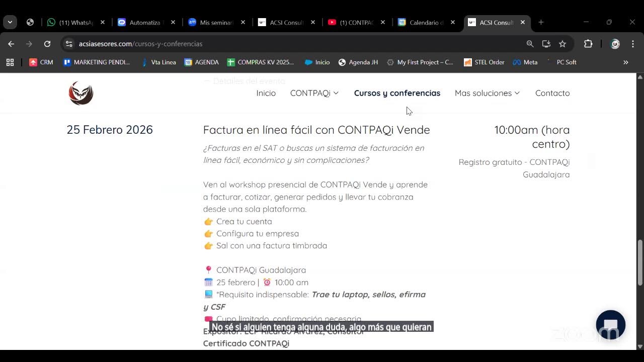Open the Chrome profile avatar
Screen dimensions: 644x362
615,44
